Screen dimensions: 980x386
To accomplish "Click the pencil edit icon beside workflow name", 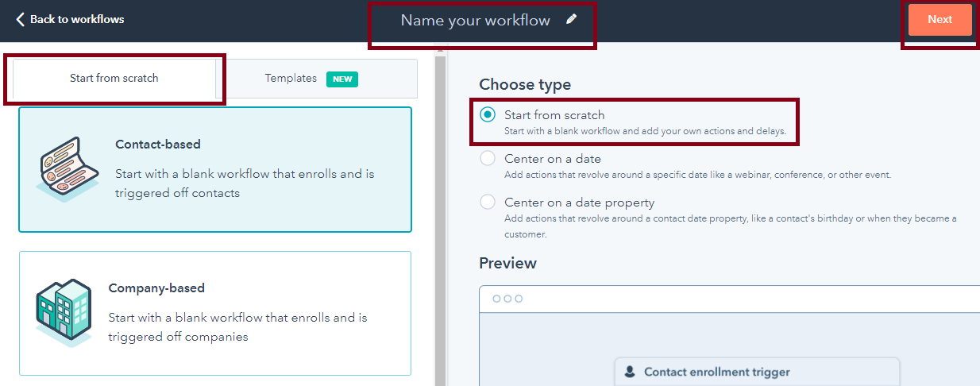I will tap(571, 20).
